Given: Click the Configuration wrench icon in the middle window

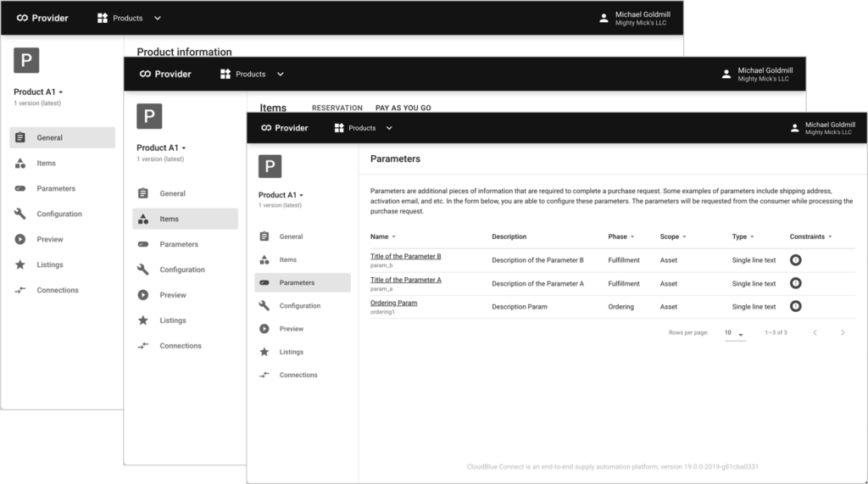Looking at the screenshot, I should pyautogui.click(x=142, y=270).
